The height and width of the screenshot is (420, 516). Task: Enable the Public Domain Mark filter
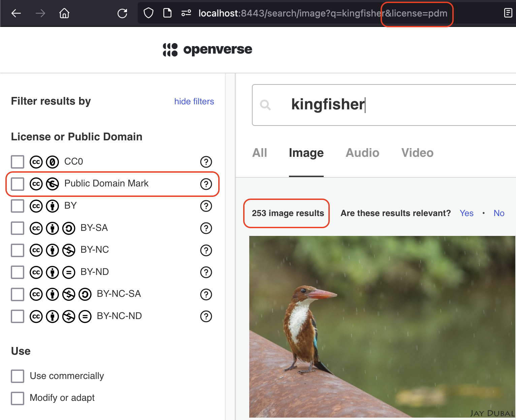(x=17, y=184)
